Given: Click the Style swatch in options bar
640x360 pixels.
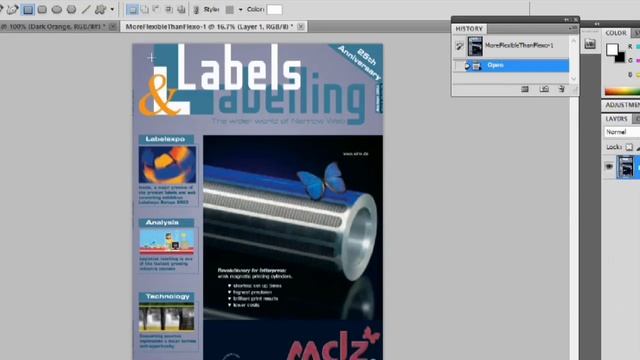Looking at the screenshot, I should pyautogui.click(x=230, y=9).
